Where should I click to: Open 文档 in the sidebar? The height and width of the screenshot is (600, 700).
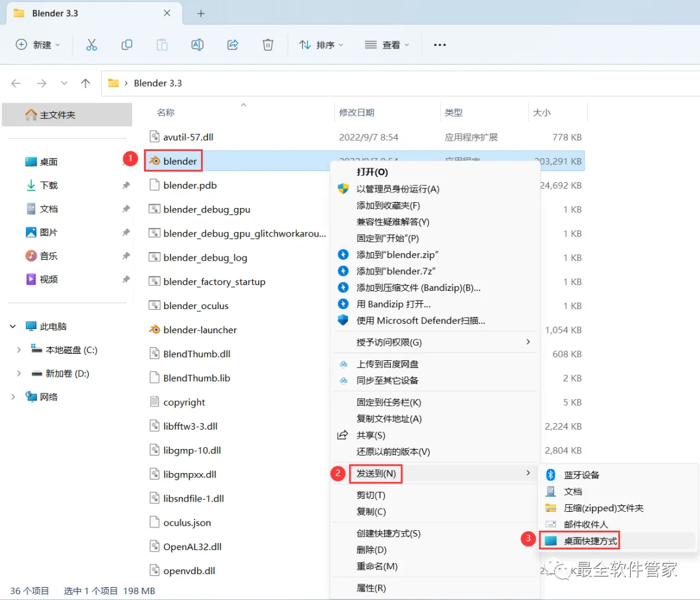click(49, 209)
